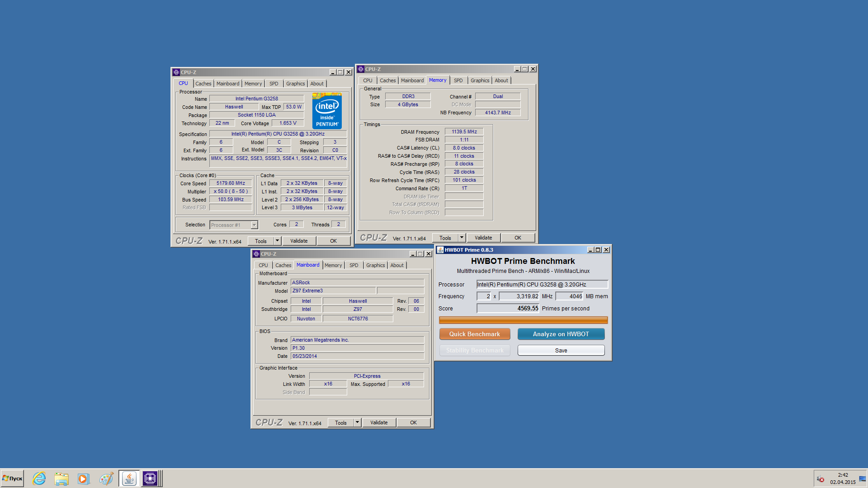The height and width of the screenshot is (488, 868).
Task: Click the Instructions field listing MMX, SSE
Action: 278,161
